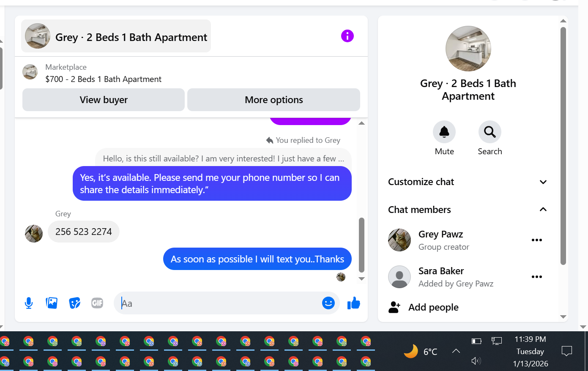Image resolution: width=588 pixels, height=371 pixels.
Task: Open conversation info with the purple i icon
Action: (347, 36)
